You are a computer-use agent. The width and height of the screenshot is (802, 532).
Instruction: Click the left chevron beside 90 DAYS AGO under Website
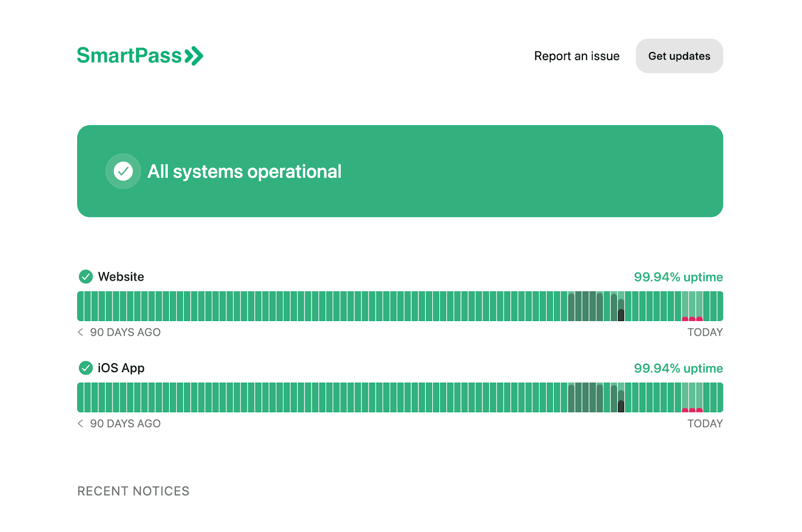80,332
